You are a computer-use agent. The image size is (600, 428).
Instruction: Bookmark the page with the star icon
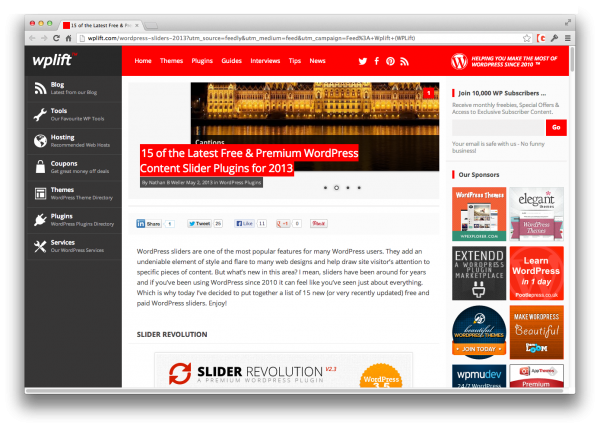(527, 38)
